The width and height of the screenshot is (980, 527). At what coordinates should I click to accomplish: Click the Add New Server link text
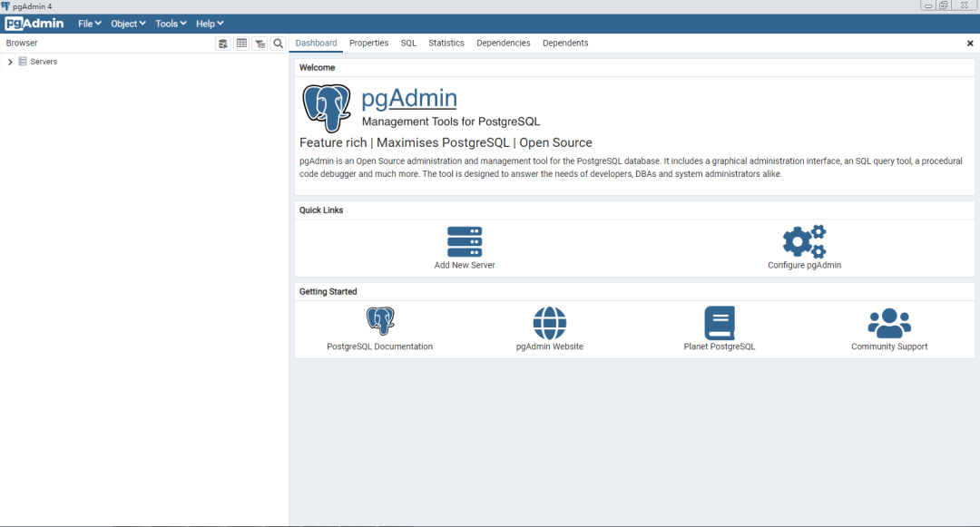(465, 266)
